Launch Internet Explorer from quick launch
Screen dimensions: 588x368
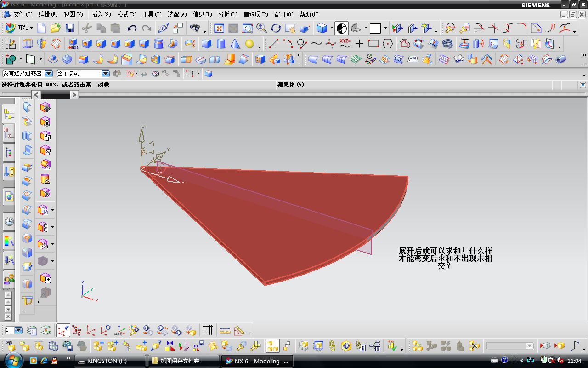(44, 361)
